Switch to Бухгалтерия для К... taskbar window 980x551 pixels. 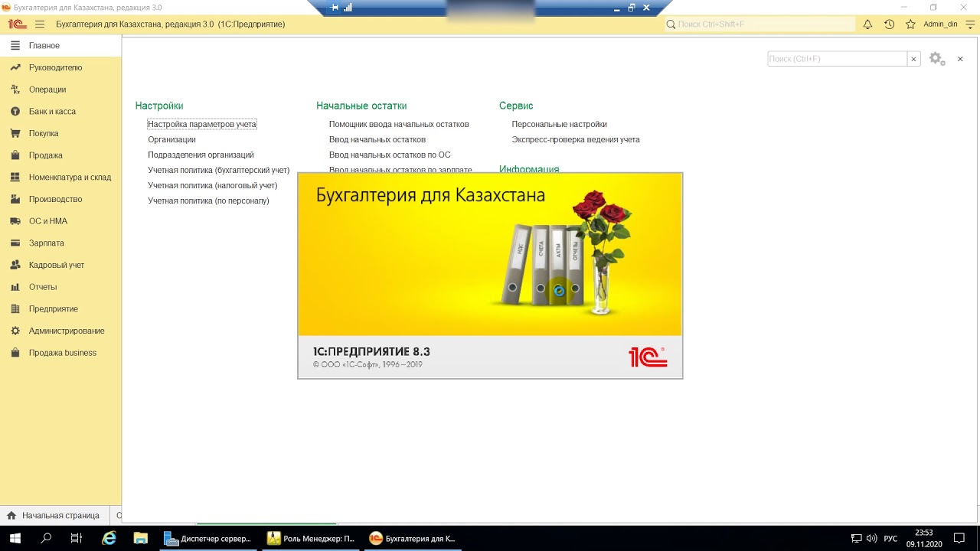pos(413,539)
